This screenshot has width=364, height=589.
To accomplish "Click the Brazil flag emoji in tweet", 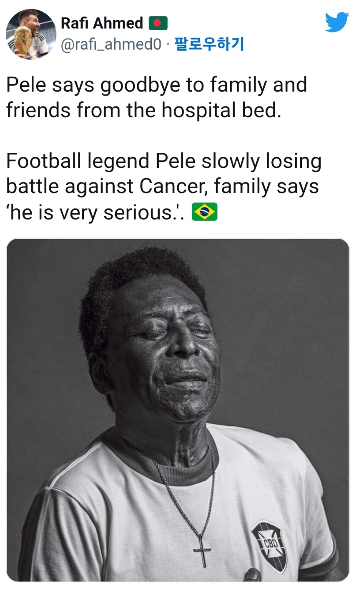I will point(204,212).
